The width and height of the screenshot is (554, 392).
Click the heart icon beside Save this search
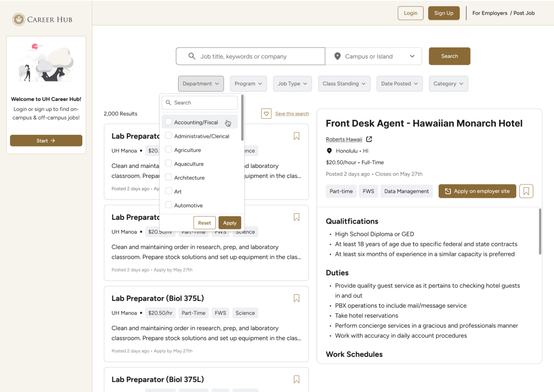point(266,114)
